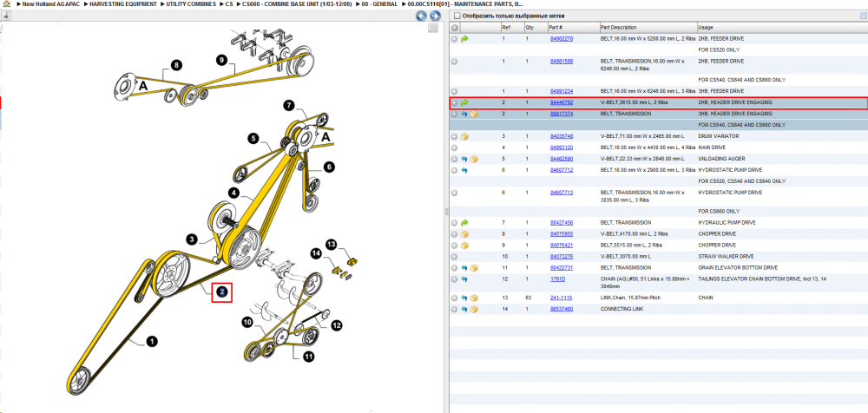Open part number link 1791D
The height and width of the screenshot is (413, 868).
557,279
